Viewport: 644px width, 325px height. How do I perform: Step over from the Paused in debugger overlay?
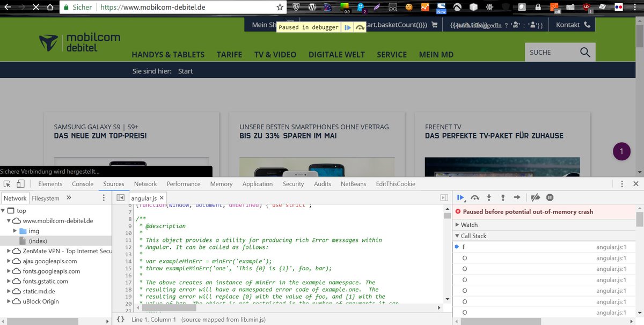click(360, 27)
